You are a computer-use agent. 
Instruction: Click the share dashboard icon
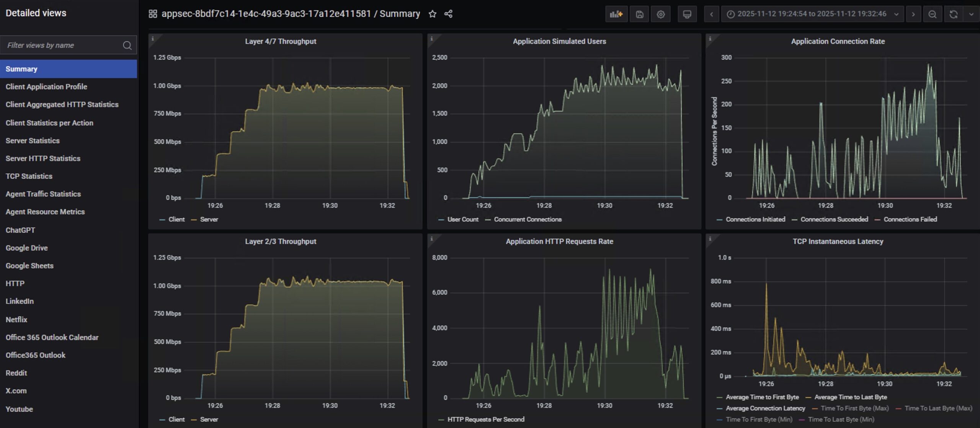pos(448,14)
